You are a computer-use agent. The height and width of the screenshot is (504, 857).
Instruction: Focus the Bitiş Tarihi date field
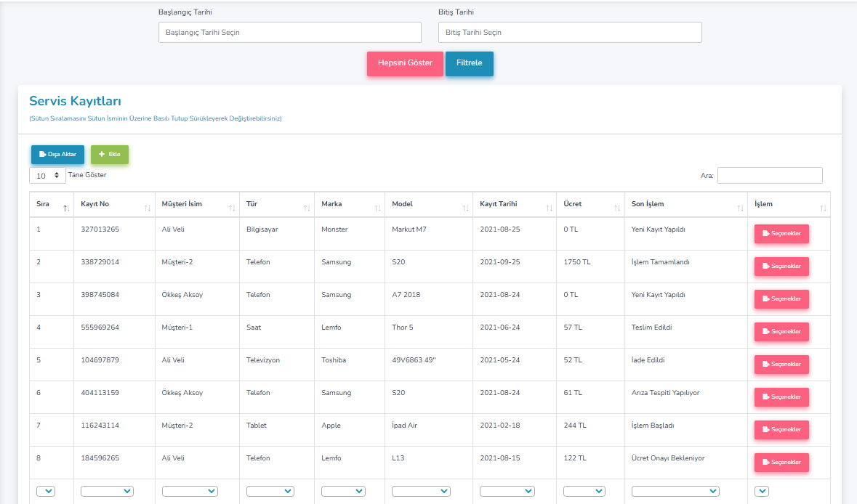(x=570, y=33)
